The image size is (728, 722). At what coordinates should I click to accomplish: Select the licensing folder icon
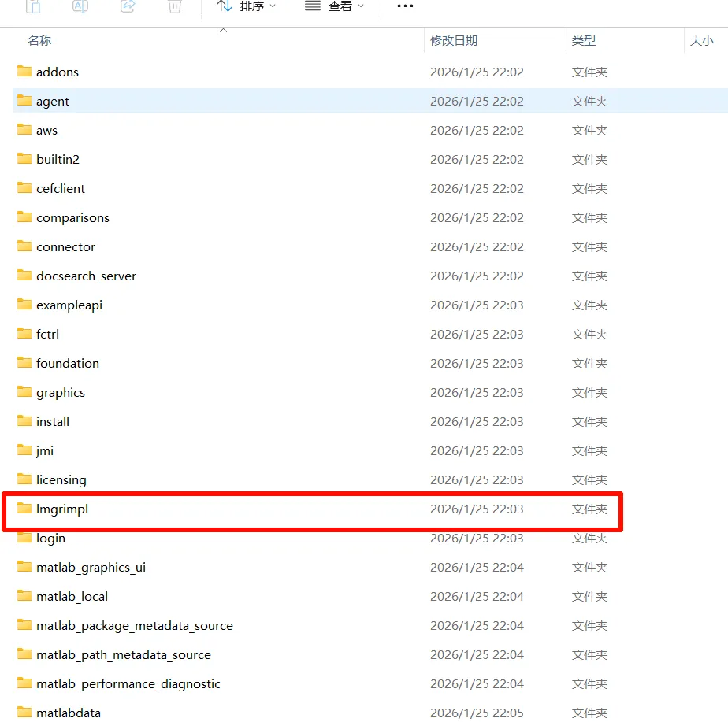pos(24,479)
